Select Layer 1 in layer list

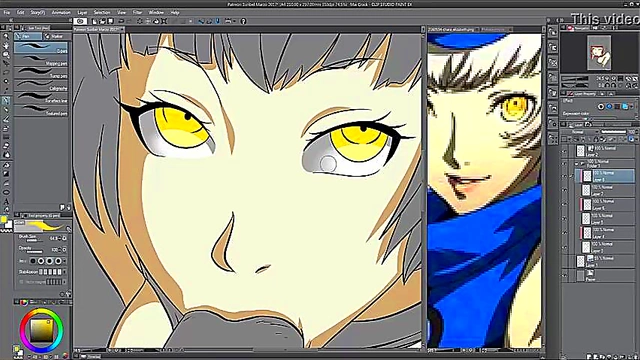605,262
